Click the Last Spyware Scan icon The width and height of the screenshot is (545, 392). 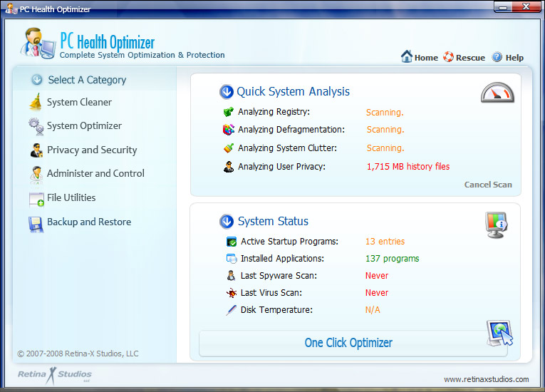(x=231, y=276)
